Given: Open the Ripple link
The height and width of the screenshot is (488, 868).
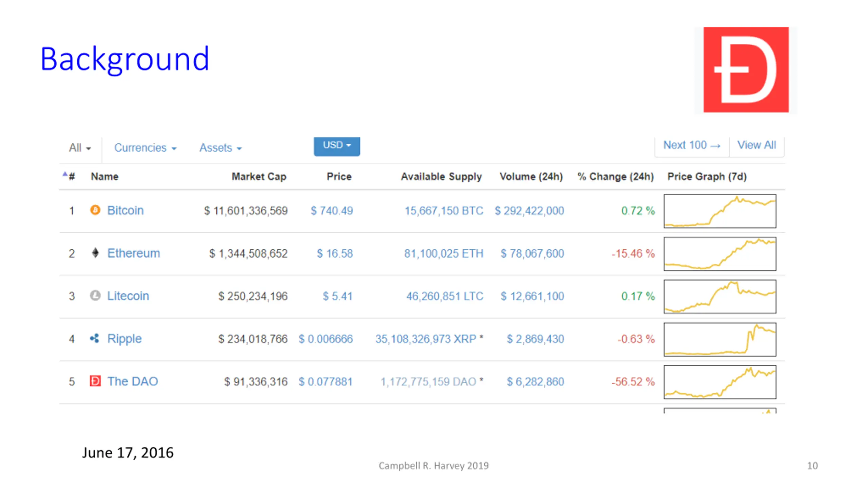Looking at the screenshot, I should [124, 339].
